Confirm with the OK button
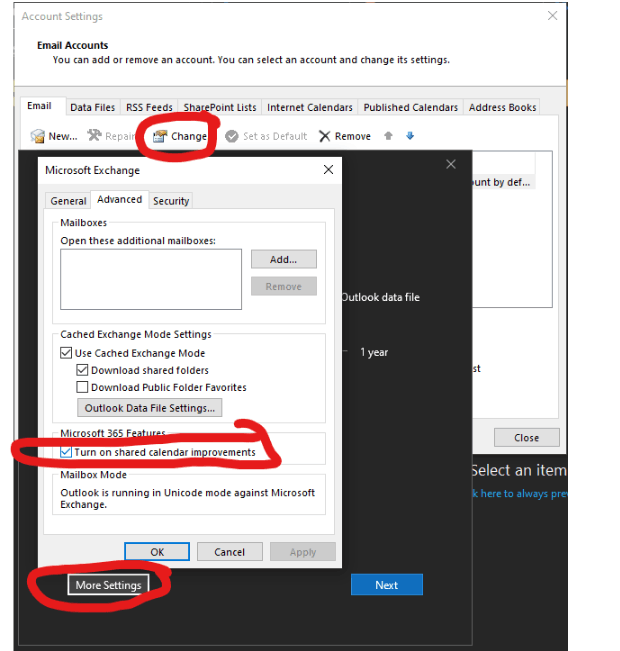620x651 pixels. [157, 552]
